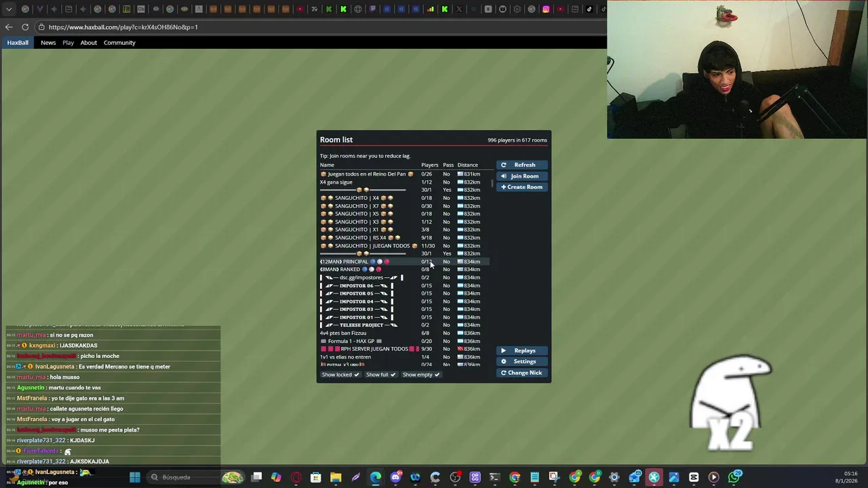Open Microsoft Store from the taskbar
Screen dimensions: 868x488
(315, 477)
